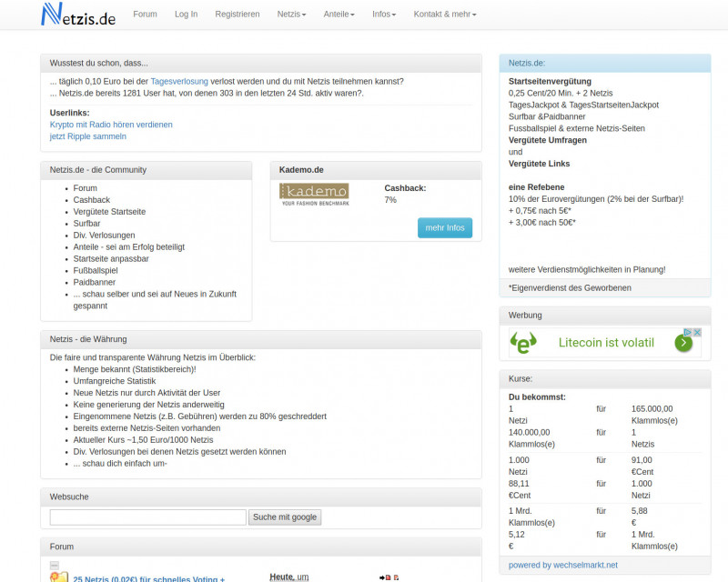
Task: Click '5,88' Euro rate value
Action: 640,510
